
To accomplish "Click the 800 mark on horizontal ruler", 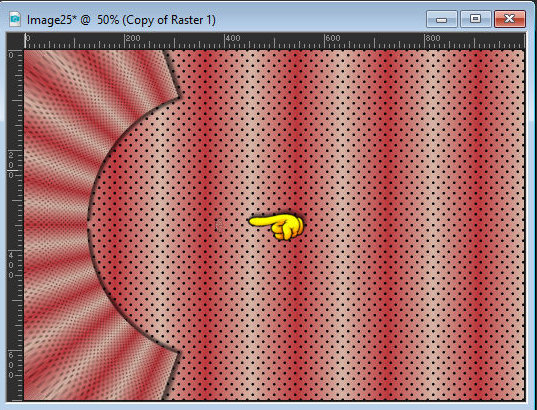I will (x=433, y=38).
